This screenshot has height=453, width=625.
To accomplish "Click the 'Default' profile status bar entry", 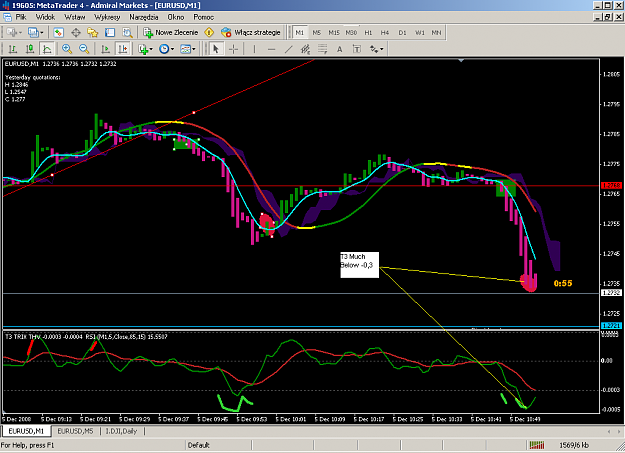I will click(x=199, y=445).
